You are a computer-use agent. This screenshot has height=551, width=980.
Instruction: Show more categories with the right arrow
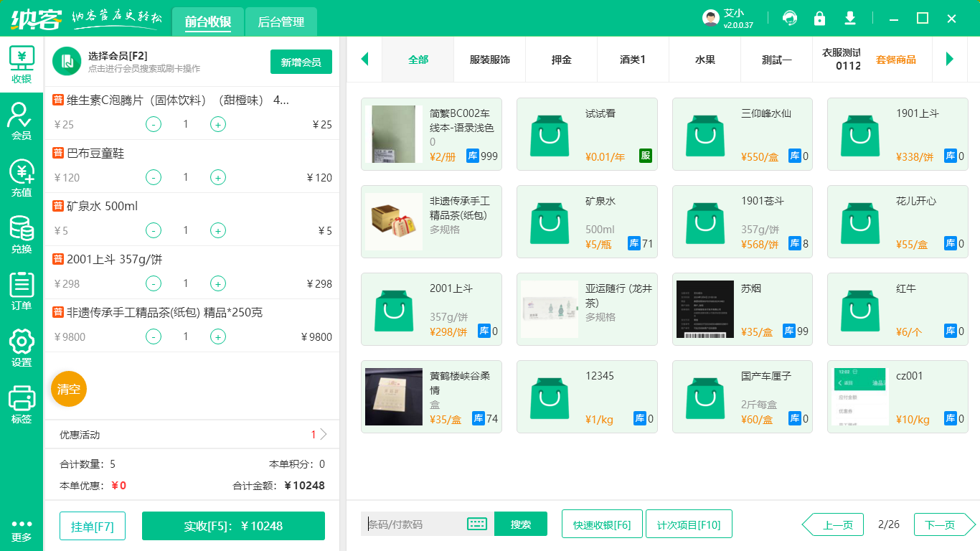[950, 59]
